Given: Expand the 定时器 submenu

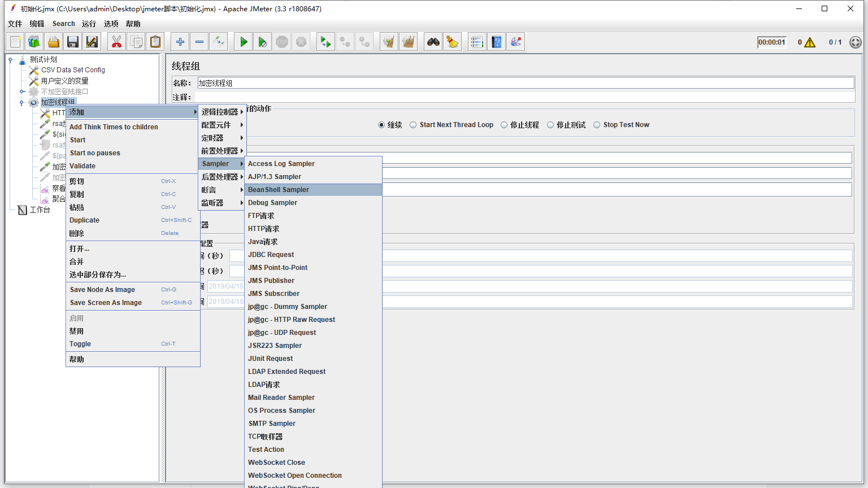Looking at the screenshot, I should (212, 137).
